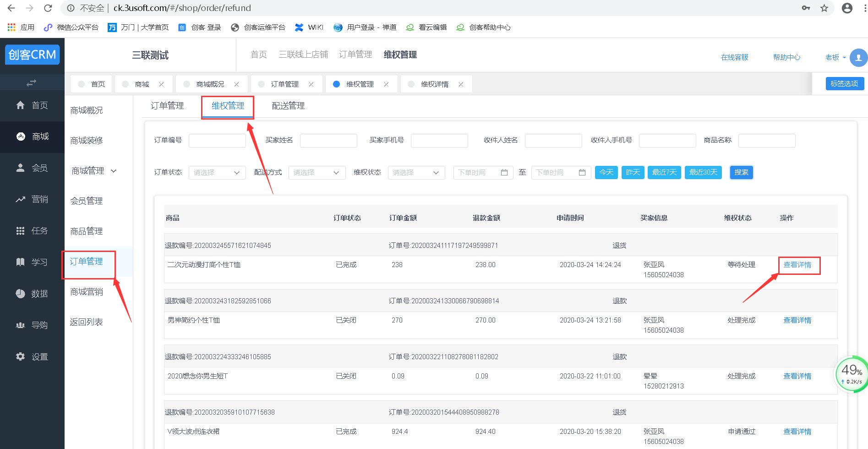Open the 用户登录 - 禅道 bookmark
Image resolution: width=868 pixels, height=449 pixels.
click(x=365, y=27)
